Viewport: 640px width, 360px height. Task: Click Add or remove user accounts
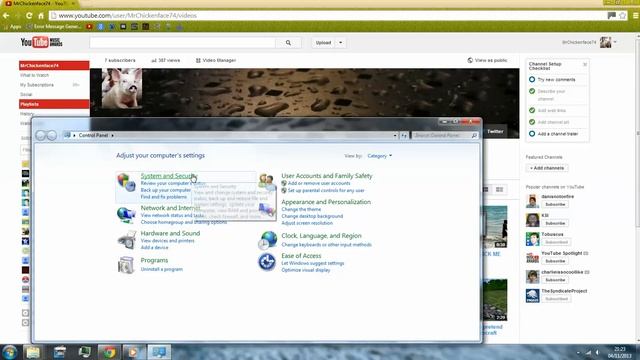(319, 184)
